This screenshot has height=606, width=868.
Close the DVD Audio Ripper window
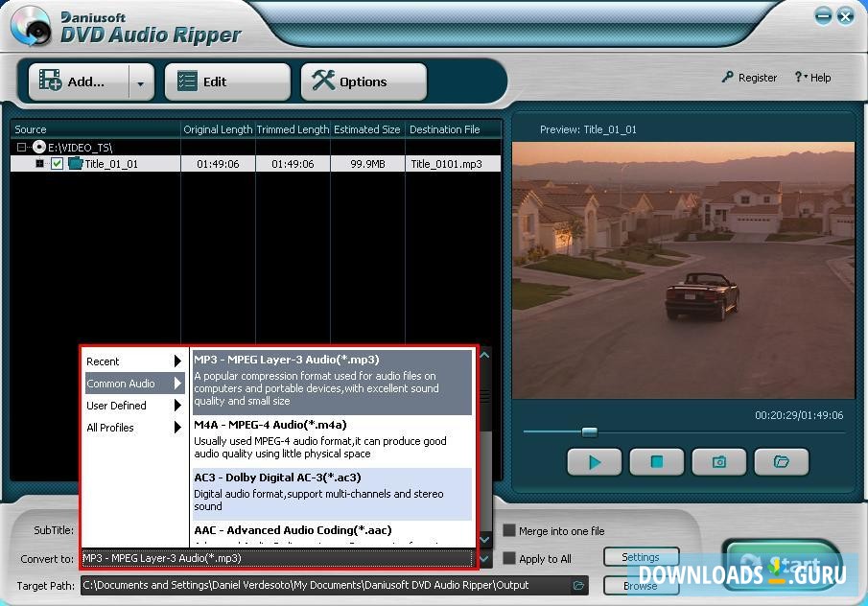click(845, 16)
